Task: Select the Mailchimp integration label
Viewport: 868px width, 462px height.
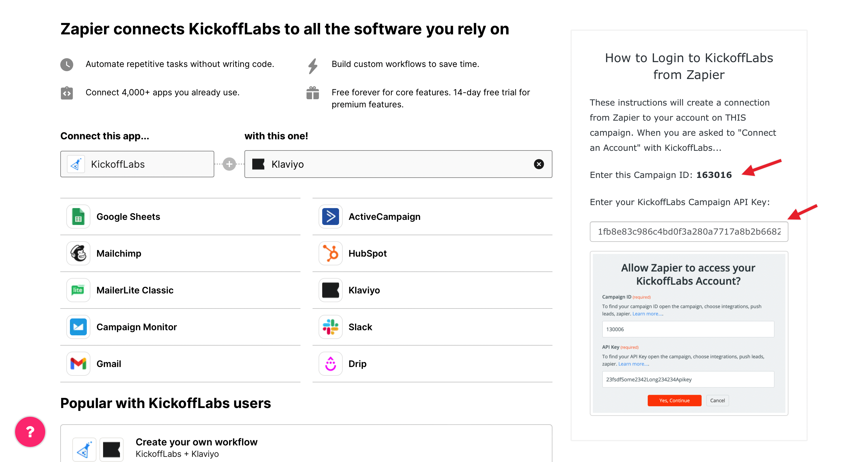Action: pyautogui.click(x=119, y=253)
